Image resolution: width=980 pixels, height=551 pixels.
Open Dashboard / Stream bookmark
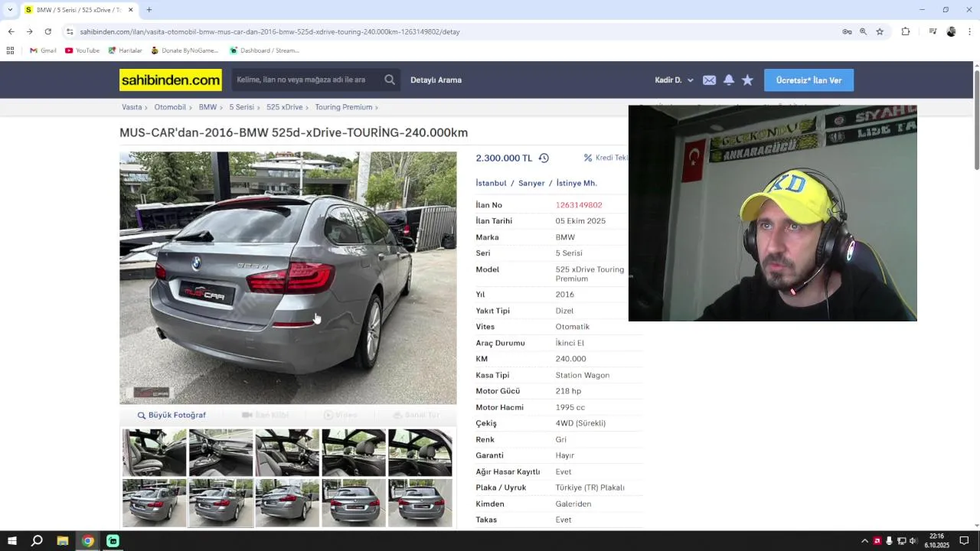click(x=264, y=51)
